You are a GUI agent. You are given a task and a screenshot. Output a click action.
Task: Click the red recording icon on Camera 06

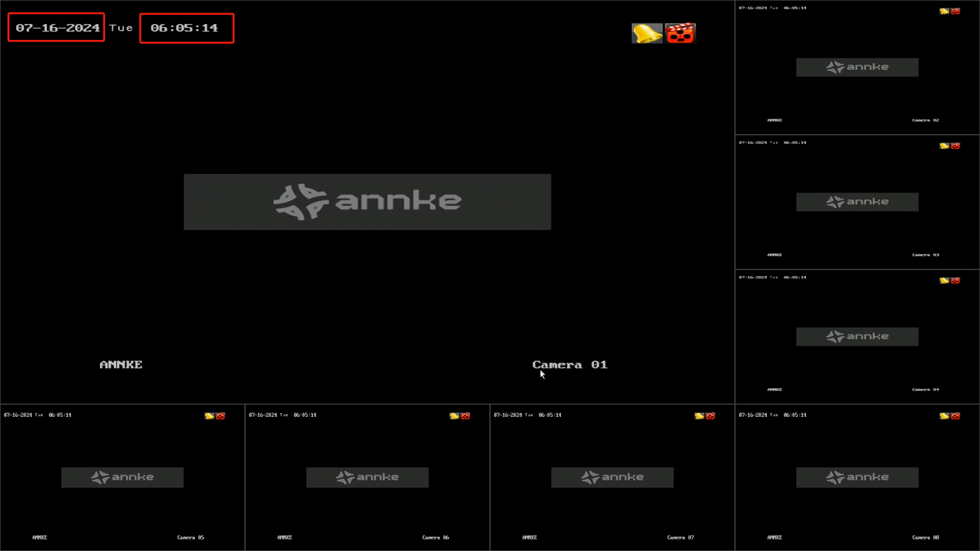coord(465,416)
